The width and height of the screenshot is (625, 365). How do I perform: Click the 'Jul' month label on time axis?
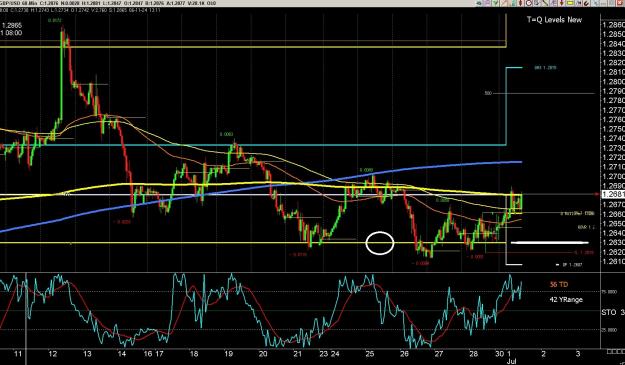511,361
